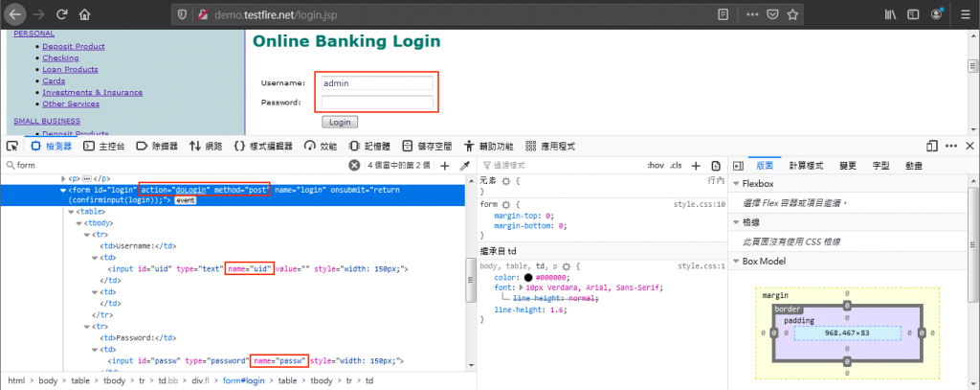Open the page actions three-dot menu
The height and width of the screenshot is (390, 980).
pyautogui.click(x=752, y=13)
